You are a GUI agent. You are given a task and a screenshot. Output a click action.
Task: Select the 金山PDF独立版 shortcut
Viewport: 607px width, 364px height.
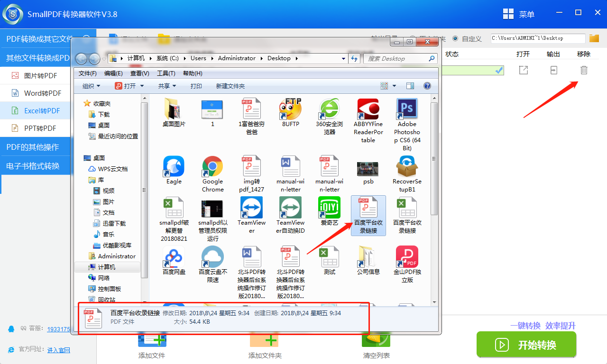coord(407,256)
